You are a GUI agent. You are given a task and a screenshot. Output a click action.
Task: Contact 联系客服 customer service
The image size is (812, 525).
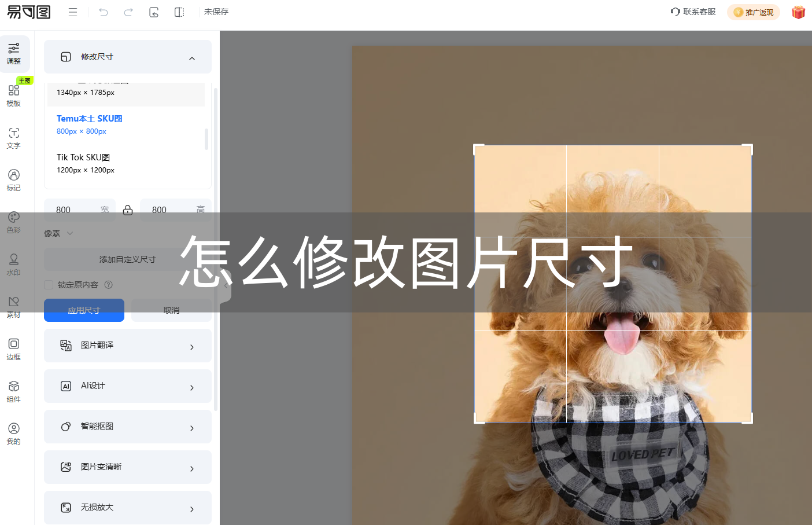693,12
